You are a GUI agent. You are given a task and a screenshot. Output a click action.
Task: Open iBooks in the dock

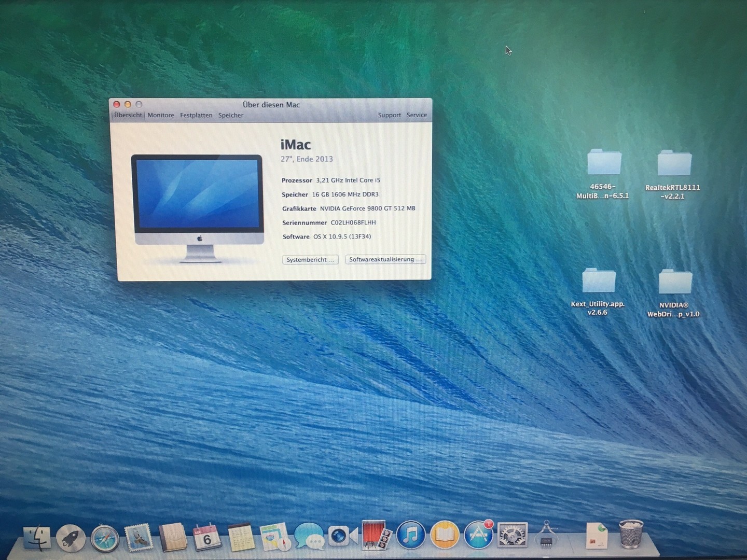(445, 535)
